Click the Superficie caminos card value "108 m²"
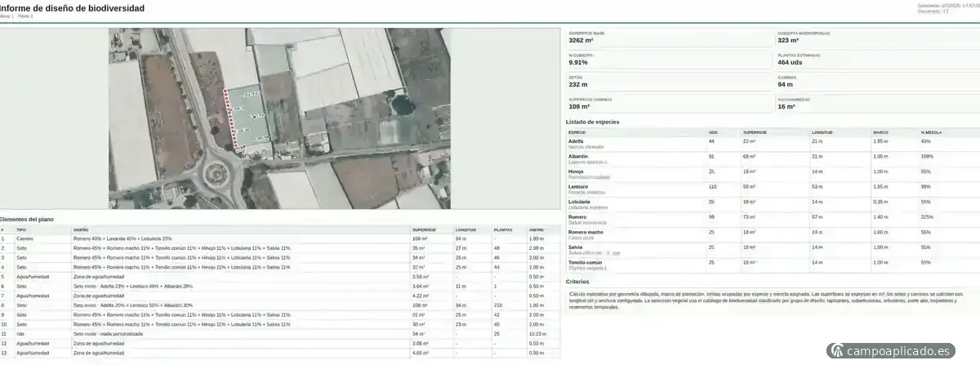 [x=579, y=106]
